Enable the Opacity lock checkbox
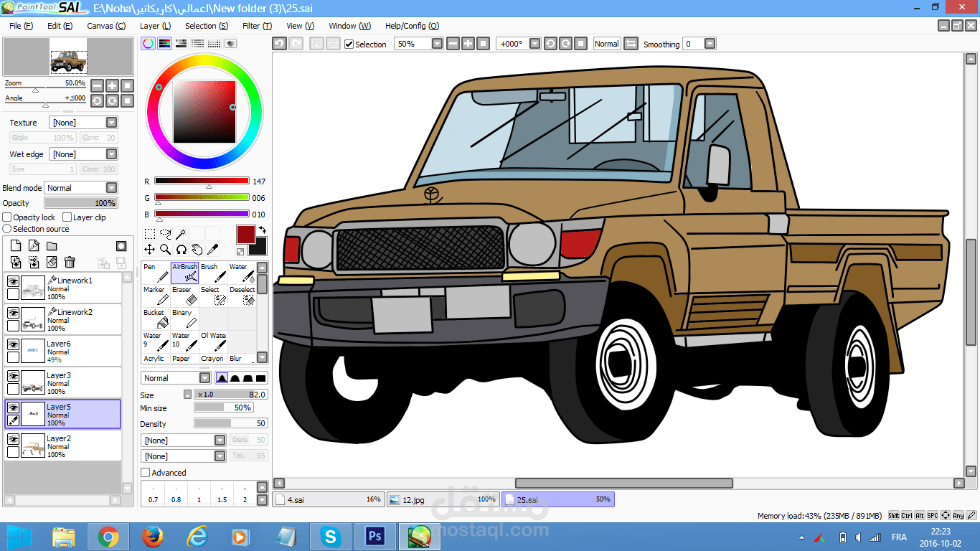 [7, 217]
